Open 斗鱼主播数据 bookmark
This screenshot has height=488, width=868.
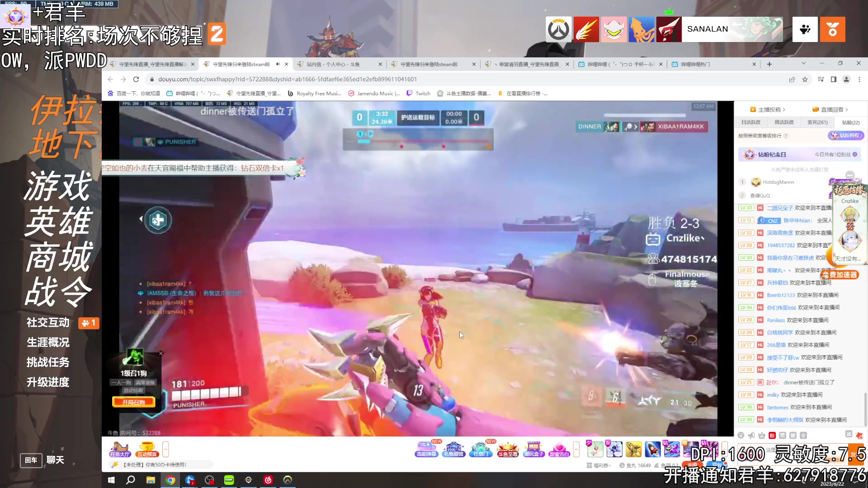(464, 94)
